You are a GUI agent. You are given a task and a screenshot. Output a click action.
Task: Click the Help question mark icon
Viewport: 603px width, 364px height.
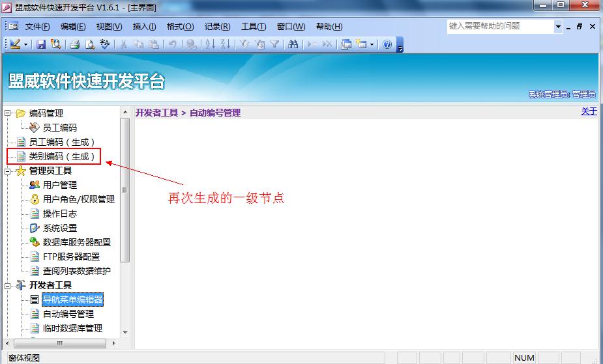(387, 44)
